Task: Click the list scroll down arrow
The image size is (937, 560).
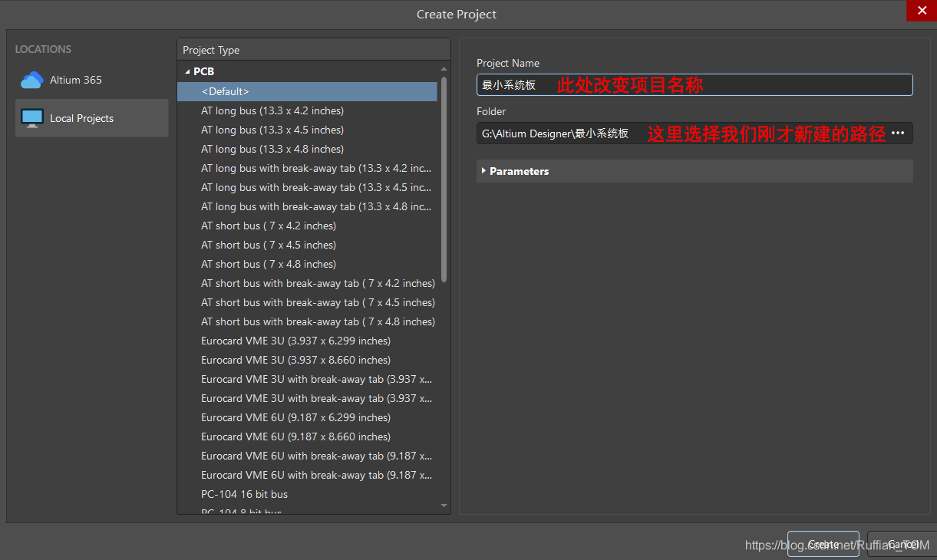Action: [444, 506]
